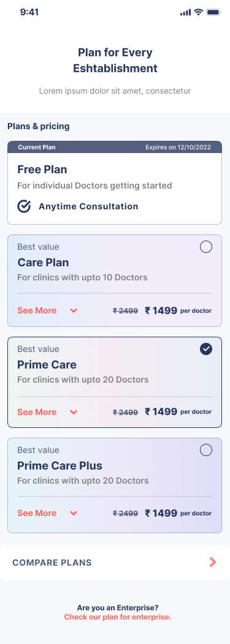The image size is (230, 644).
Task: Click the Prime Care Plus plan title
Action: pyautogui.click(x=59, y=466)
